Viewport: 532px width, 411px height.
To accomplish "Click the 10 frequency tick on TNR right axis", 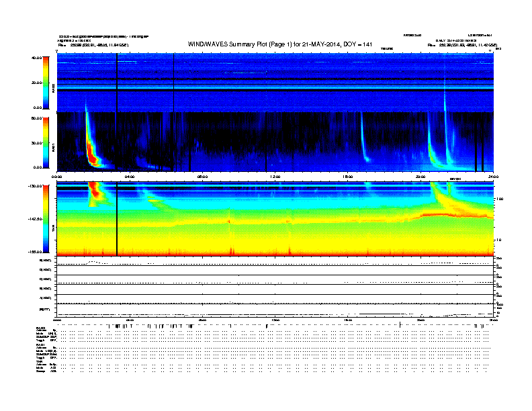I will tap(500, 240).
